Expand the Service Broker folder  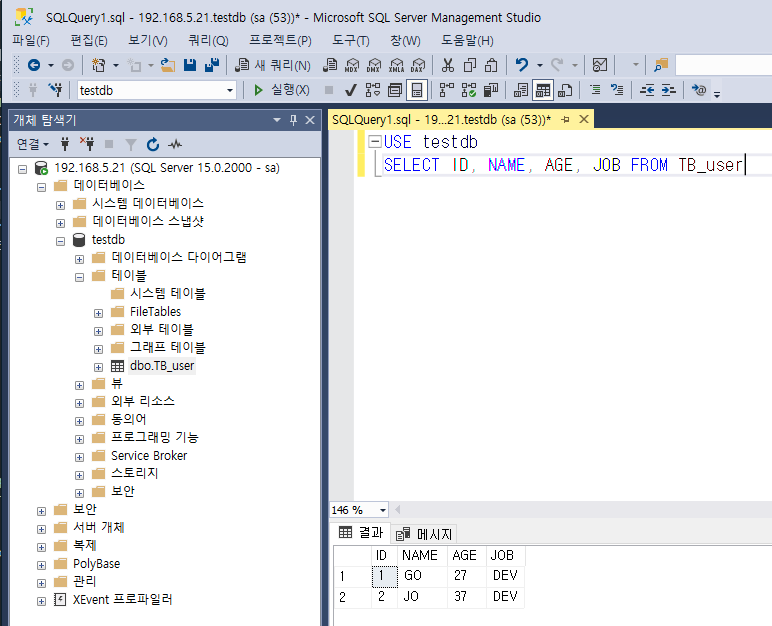tap(79, 458)
